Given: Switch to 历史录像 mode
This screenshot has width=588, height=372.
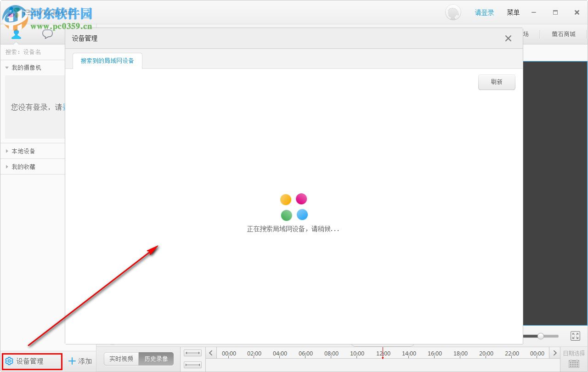Looking at the screenshot, I should coord(156,359).
